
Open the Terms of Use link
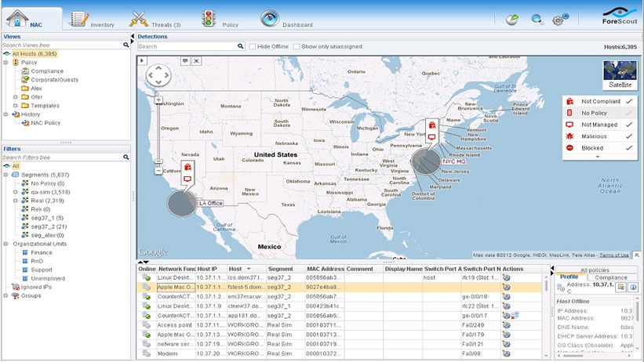614,255
